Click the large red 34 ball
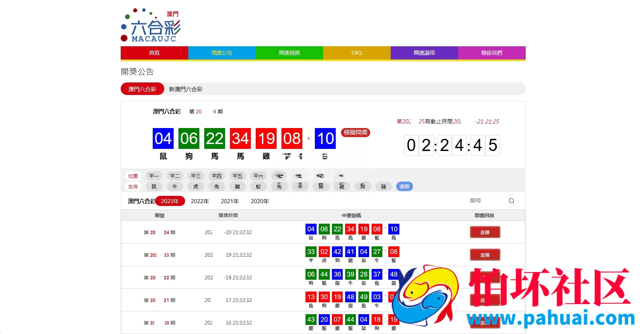The image size is (644, 334). coord(240,138)
